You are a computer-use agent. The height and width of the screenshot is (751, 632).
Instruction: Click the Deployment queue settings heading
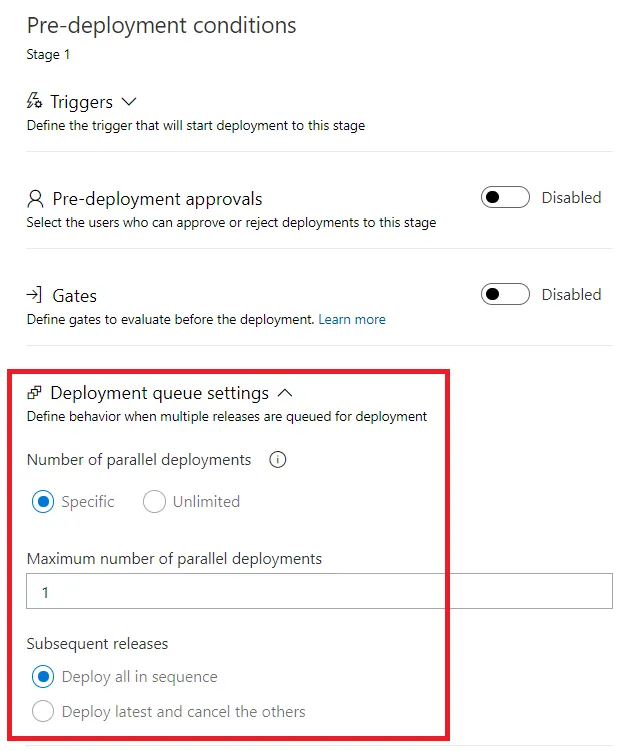(159, 393)
